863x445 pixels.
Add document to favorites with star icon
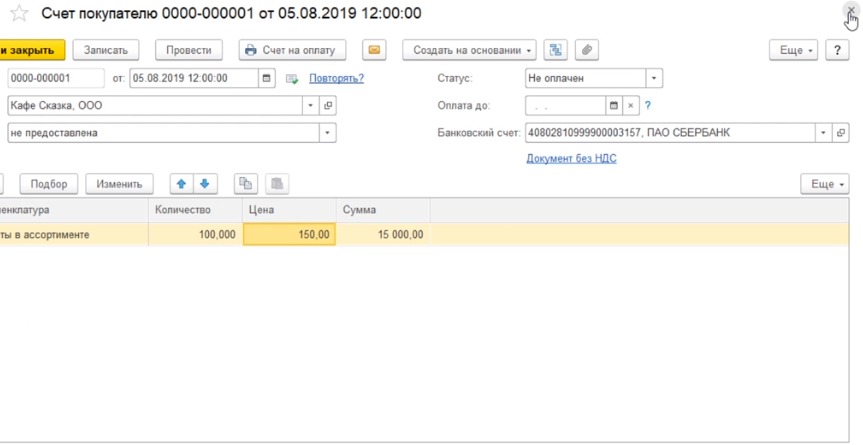[17, 14]
